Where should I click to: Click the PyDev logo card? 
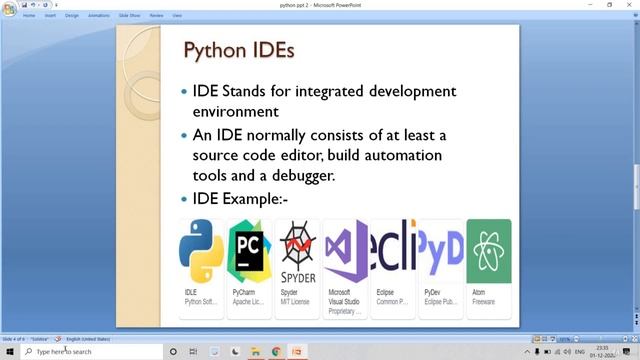(x=441, y=269)
